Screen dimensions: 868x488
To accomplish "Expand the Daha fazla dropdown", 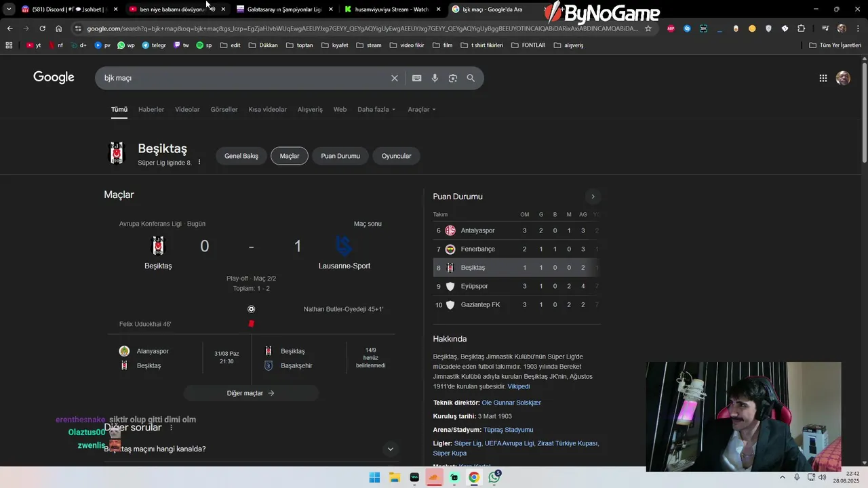I will tap(376, 109).
